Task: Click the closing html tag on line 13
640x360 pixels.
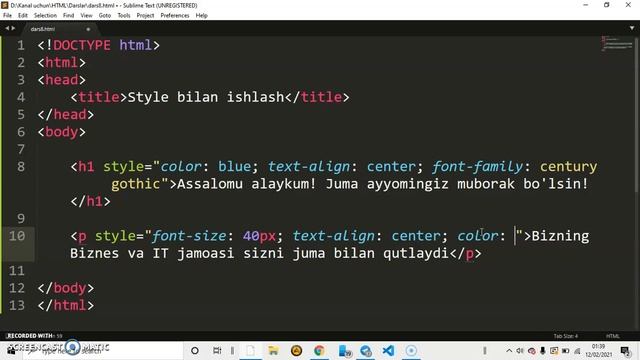Action: click(x=66, y=305)
